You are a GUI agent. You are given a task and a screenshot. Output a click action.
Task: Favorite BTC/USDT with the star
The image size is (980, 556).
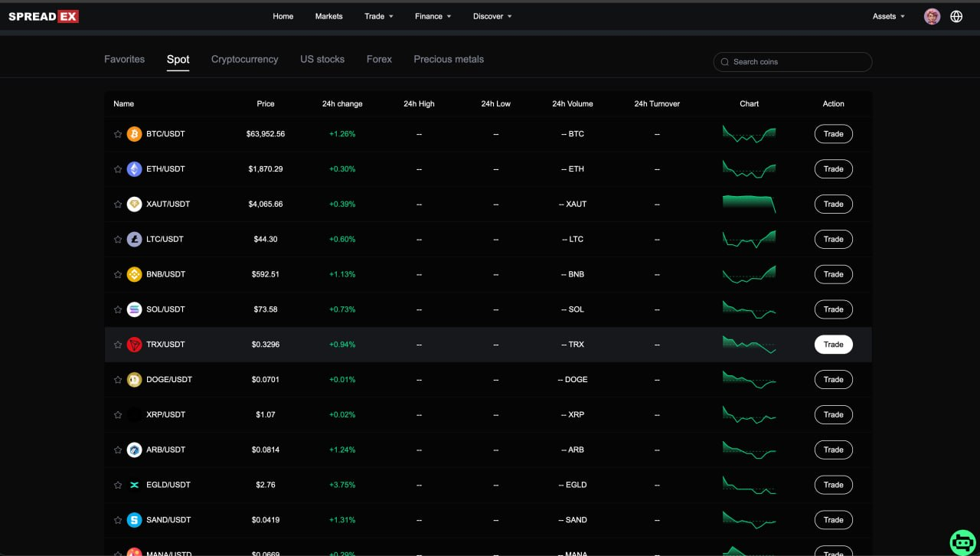pos(118,134)
